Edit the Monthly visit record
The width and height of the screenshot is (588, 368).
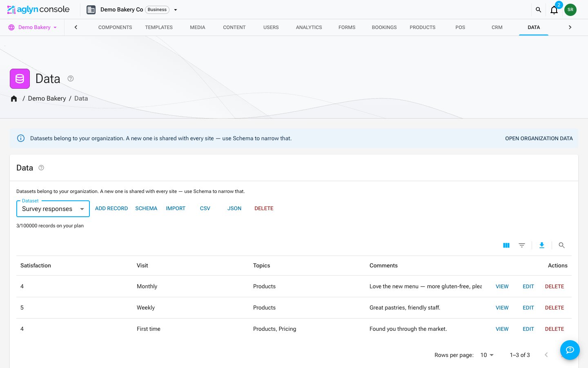click(x=528, y=287)
